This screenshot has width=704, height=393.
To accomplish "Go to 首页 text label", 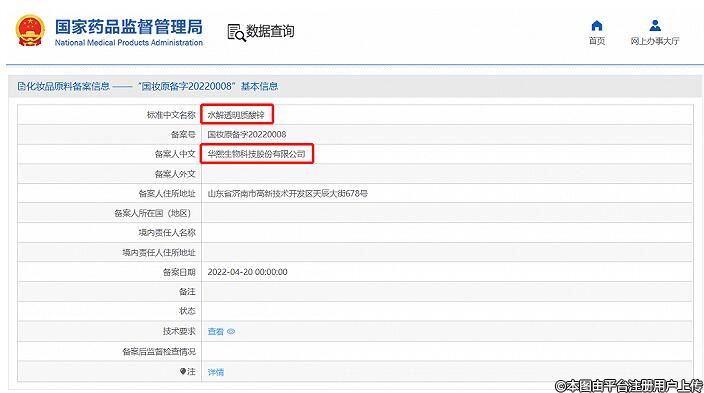I will (597, 41).
